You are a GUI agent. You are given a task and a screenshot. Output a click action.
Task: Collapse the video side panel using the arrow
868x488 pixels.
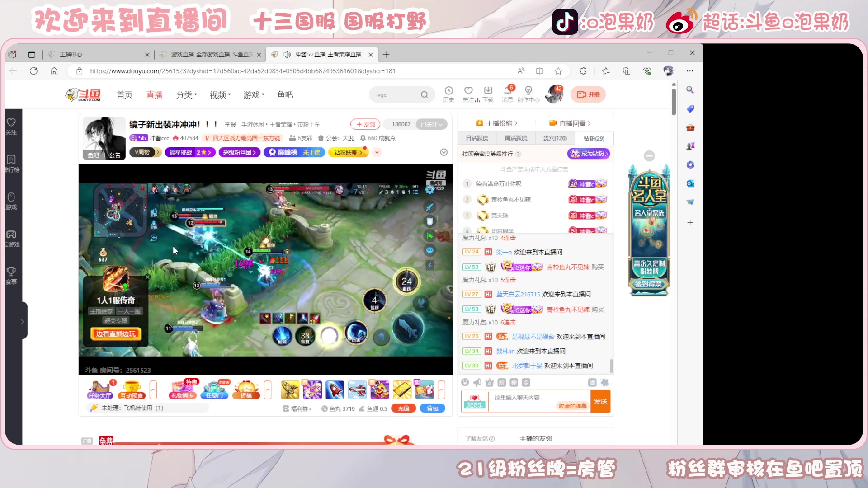pyautogui.click(x=429, y=265)
